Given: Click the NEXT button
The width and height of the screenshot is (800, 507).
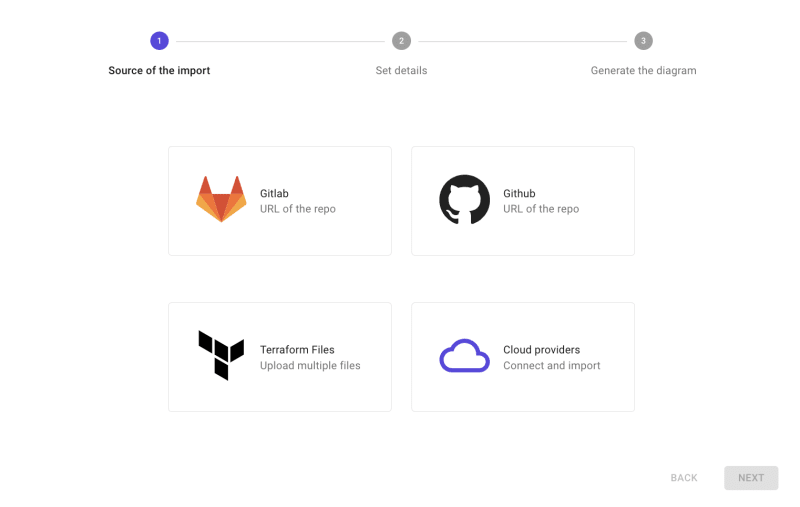Looking at the screenshot, I should point(751,478).
